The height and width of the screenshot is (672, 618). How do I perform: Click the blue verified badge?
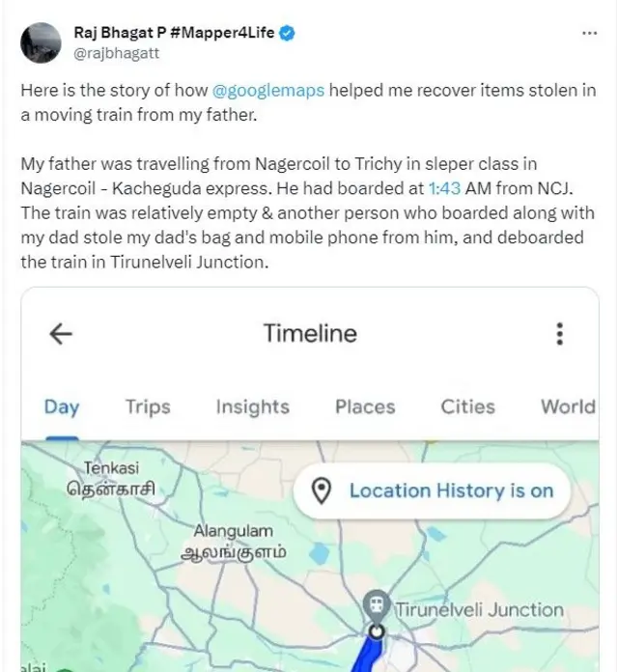[x=287, y=33]
